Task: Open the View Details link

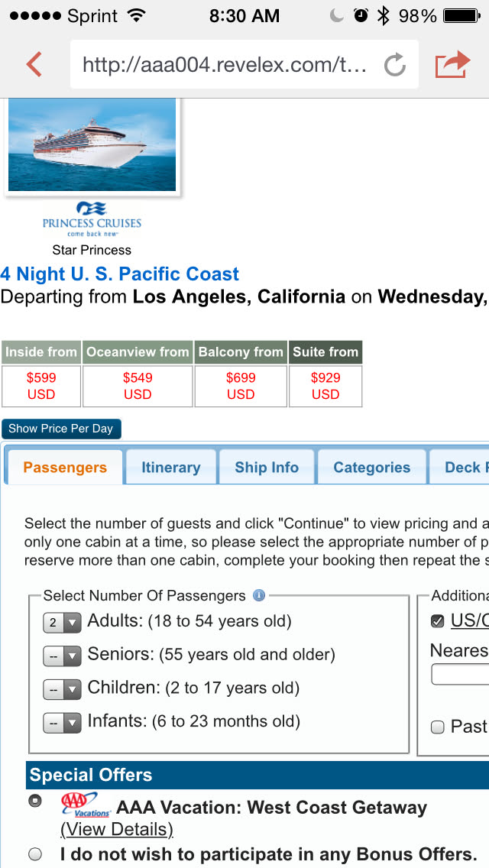Action: tap(117, 829)
